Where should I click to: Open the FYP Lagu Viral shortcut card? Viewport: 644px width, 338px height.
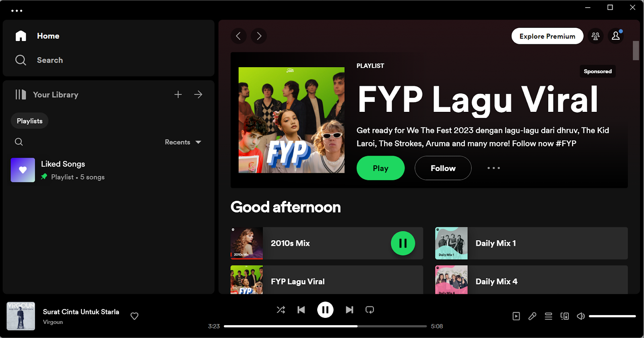coord(327,280)
